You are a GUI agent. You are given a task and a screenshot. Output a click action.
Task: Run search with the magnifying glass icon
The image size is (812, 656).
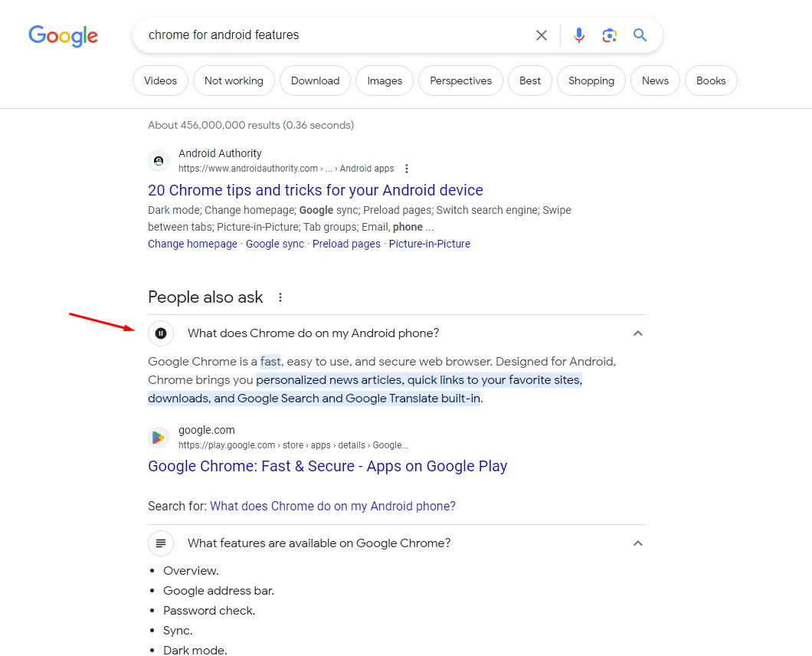click(x=640, y=35)
